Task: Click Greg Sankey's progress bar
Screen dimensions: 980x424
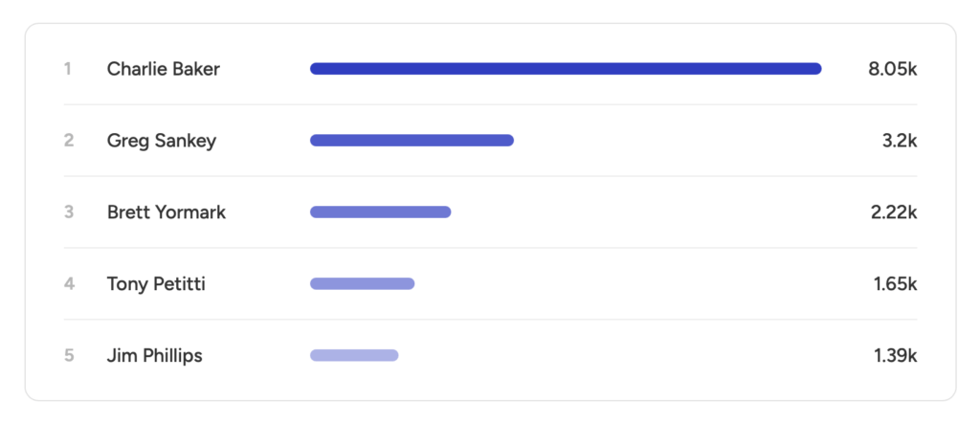Action: click(x=412, y=140)
